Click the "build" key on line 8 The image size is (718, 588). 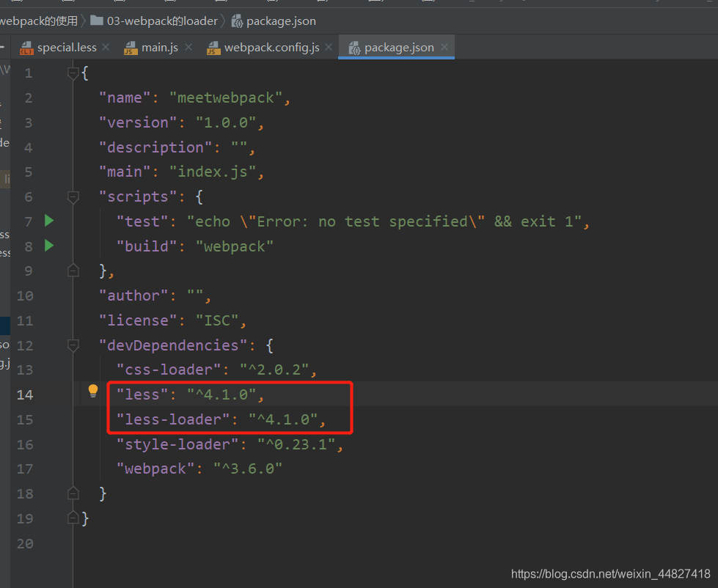(147, 246)
